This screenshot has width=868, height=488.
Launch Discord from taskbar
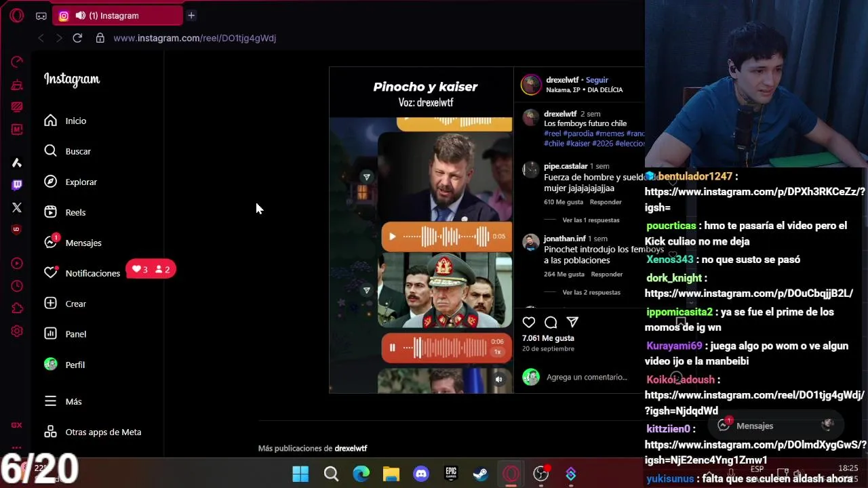click(x=421, y=474)
